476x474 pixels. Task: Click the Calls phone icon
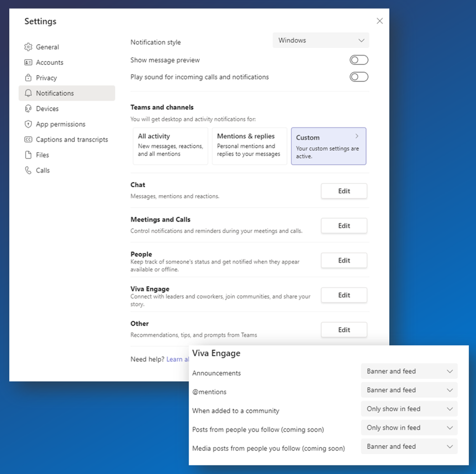point(28,170)
